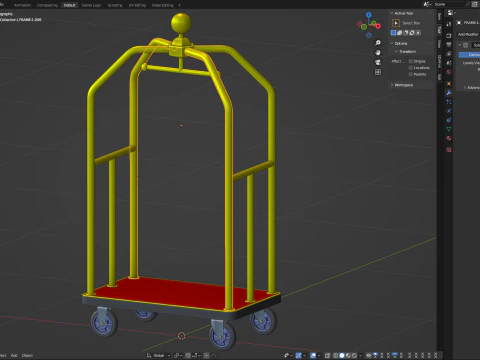Open the Material properties tab

tap(449, 138)
